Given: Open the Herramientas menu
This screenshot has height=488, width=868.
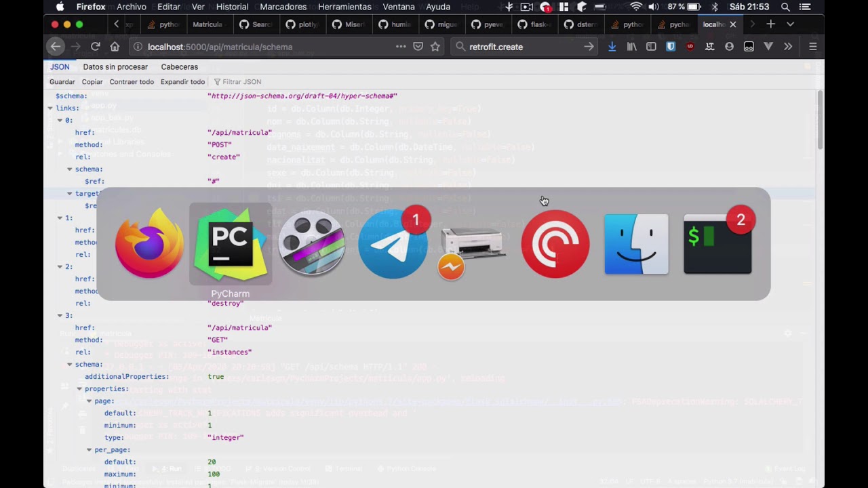Looking at the screenshot, I should click(344, 7).
